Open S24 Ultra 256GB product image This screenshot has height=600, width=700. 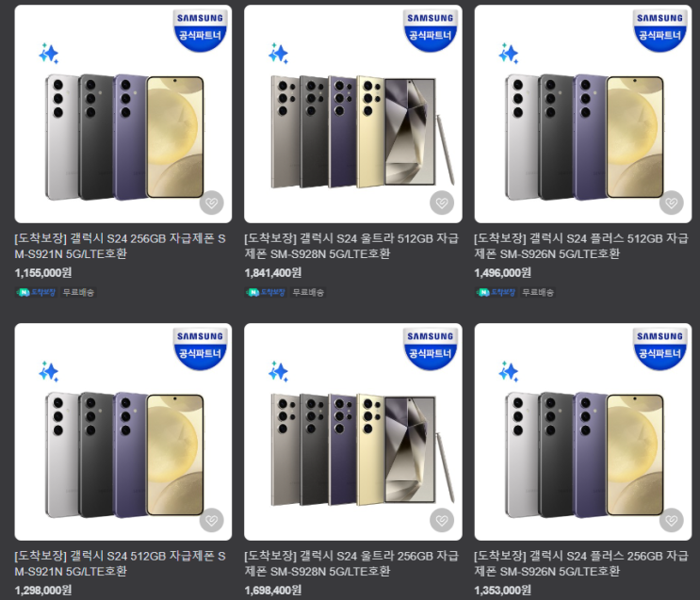[x=353, y=431]
